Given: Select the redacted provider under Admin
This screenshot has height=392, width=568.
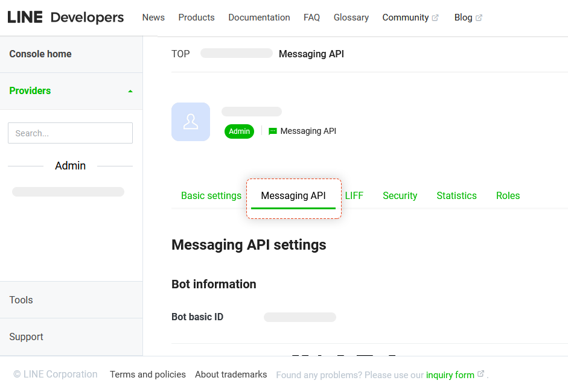Looking at the screenshot, I should (68, 192).
